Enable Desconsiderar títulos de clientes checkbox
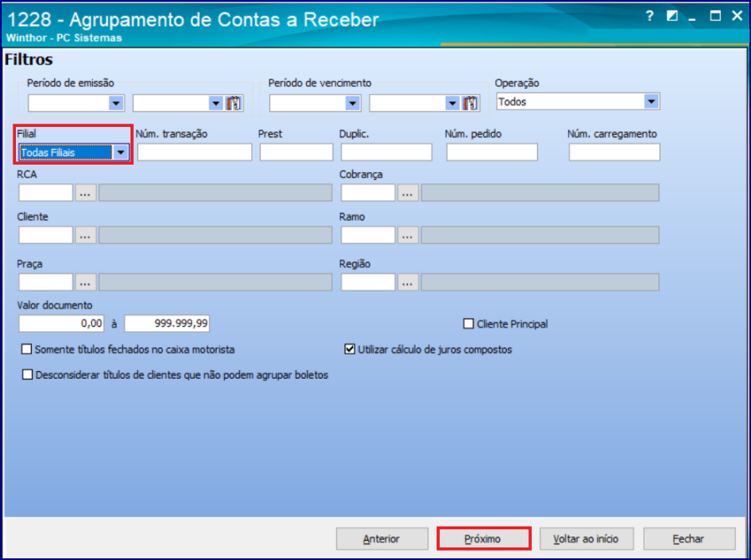The height and width of the screenshot is (560, 751). click(x=28, y=374)
